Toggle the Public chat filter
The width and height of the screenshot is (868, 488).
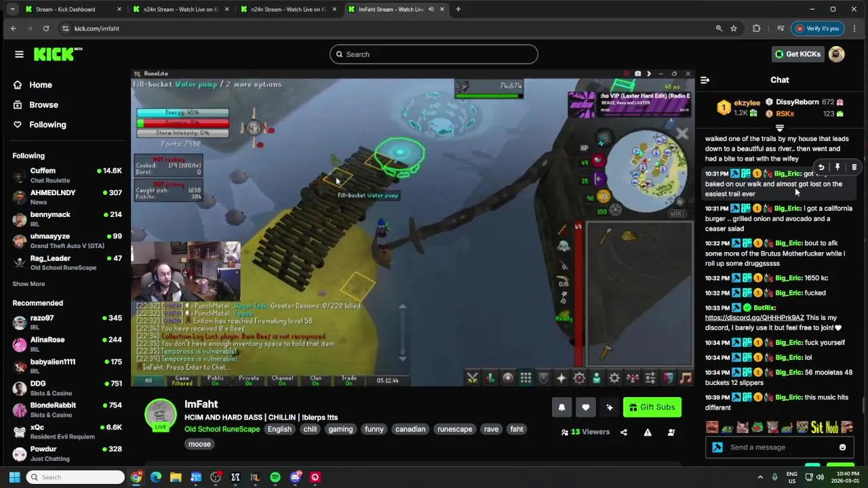point(216,380)
